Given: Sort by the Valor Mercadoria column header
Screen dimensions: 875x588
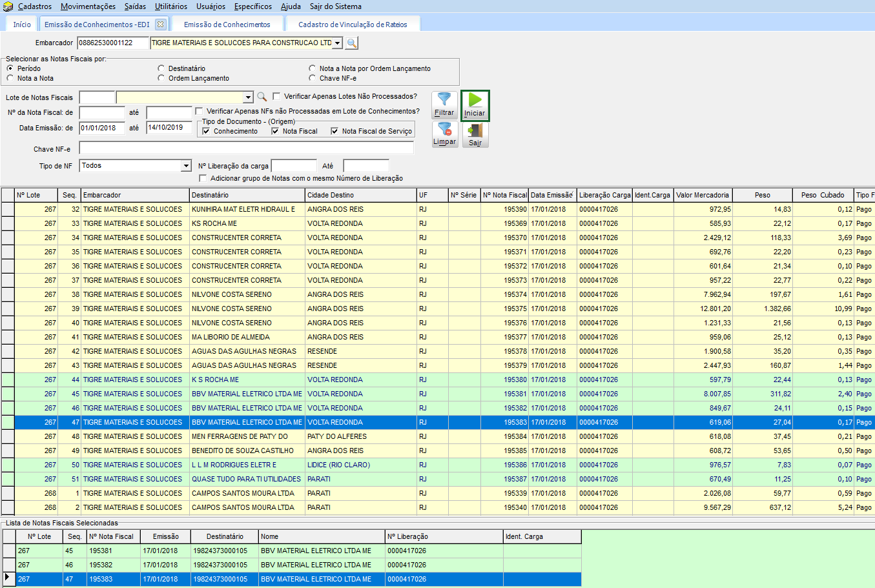Looking at the screenshot, I should 702,195.
